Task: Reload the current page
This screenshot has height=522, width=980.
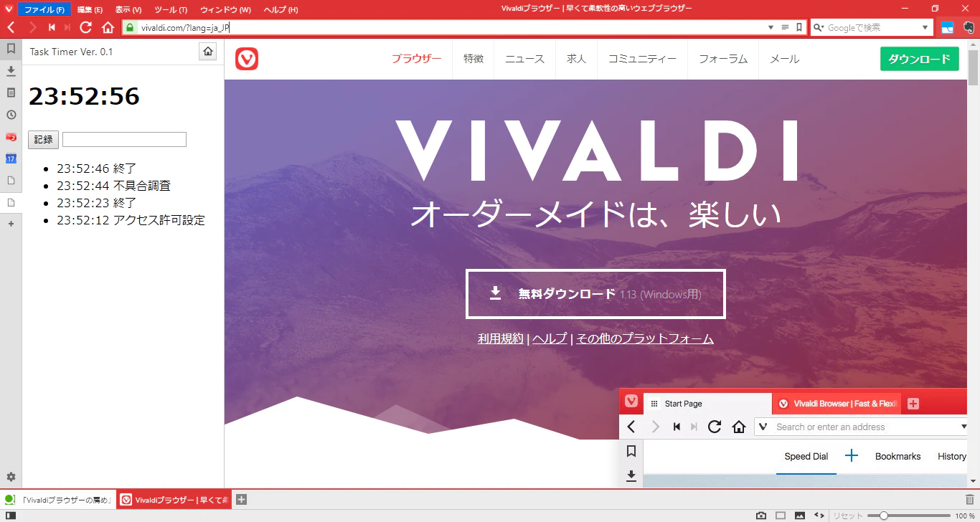Action: tap(86, 27)
